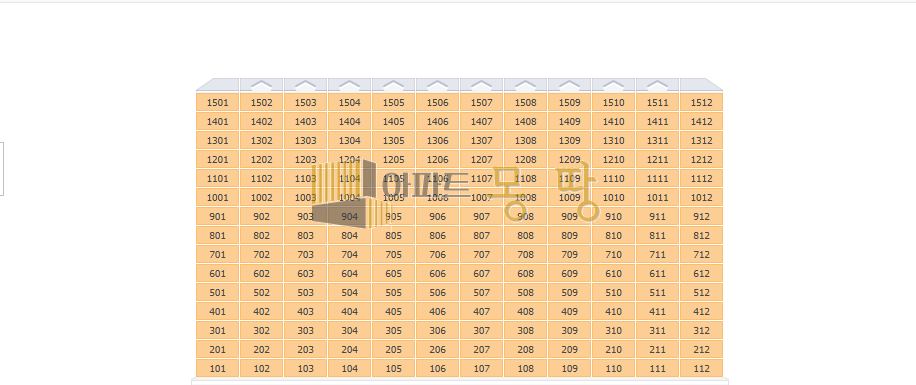Viewport: 916px width, 385px height.
Task: Click unit cell 1512
Action: (701, 103)
